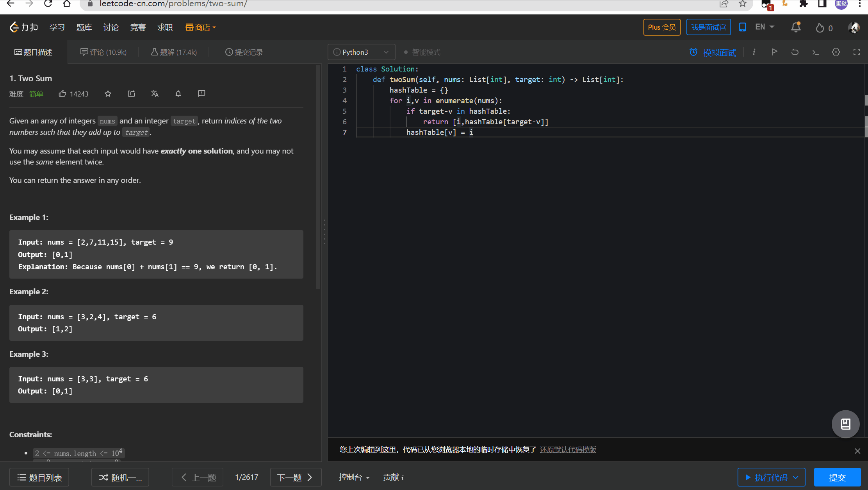Open the Python3 language dropdown
Screen dimensions: 868x490
[x=361, y=52]
